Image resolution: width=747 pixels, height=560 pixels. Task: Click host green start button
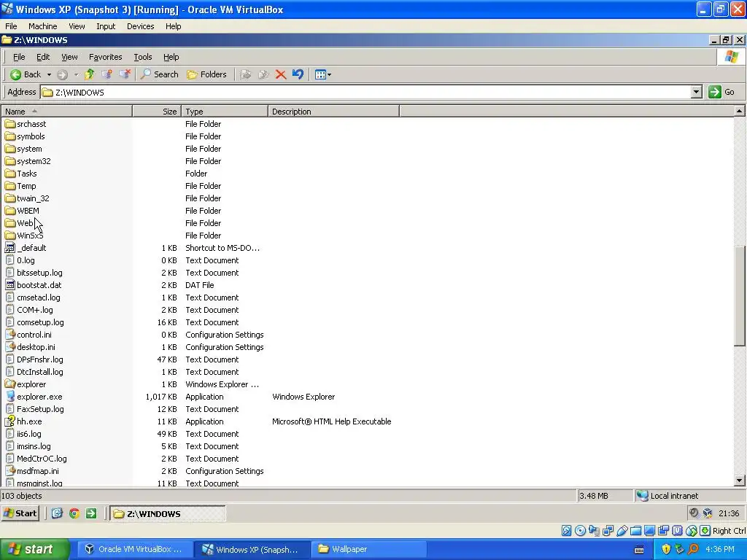pyautogui.click(x=34, y=549)
